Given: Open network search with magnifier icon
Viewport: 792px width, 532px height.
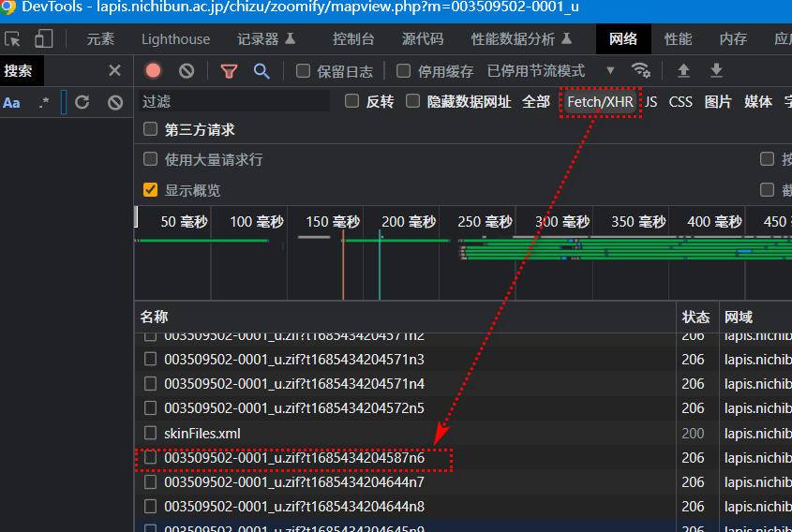Looking at the screenshot, I should click(x=262, y=71).
